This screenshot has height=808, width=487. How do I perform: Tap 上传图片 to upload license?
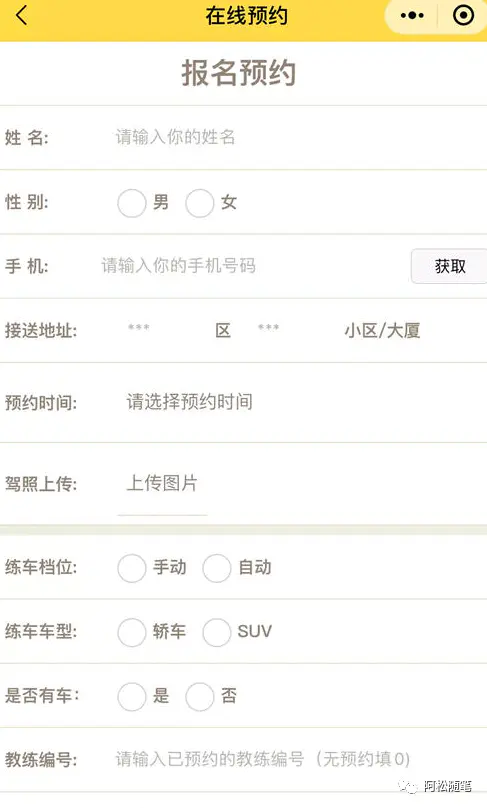point(162,483)
